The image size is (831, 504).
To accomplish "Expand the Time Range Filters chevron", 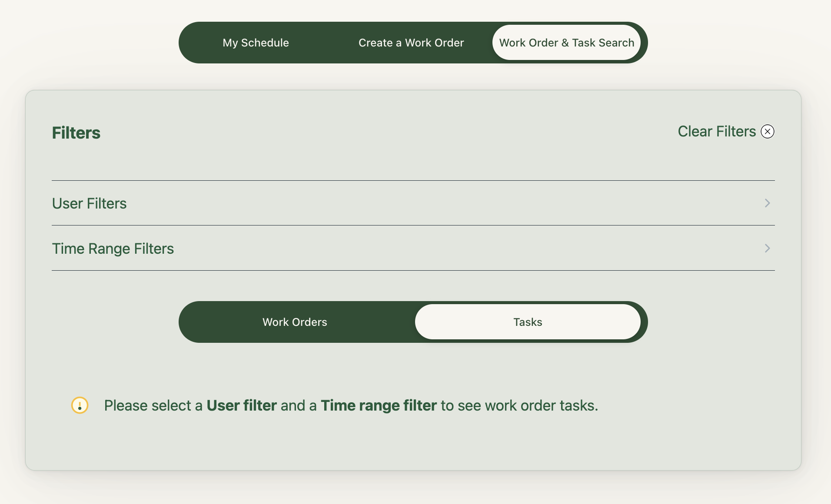I will [768, 248].
